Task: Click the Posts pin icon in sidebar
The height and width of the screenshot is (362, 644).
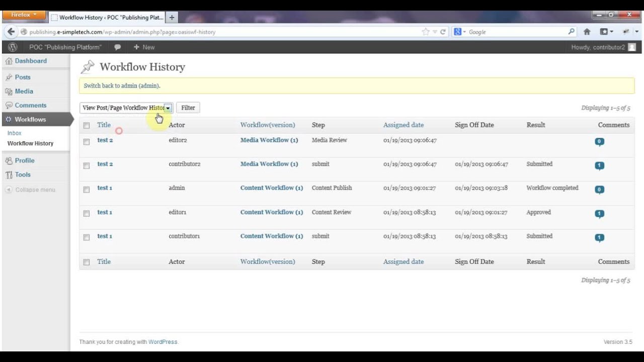Action: coord(9,77)
